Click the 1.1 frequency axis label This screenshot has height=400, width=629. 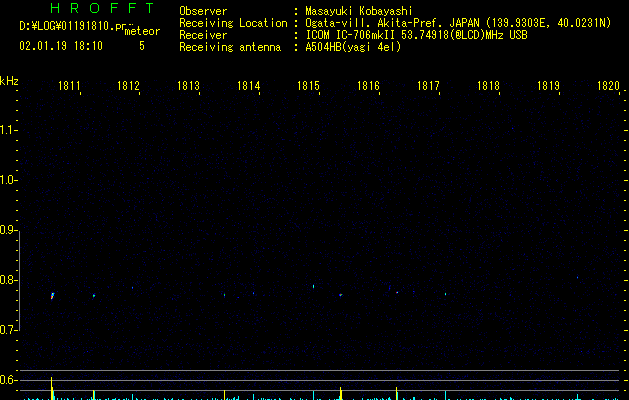pyautogui.click(x=7, y=130)
